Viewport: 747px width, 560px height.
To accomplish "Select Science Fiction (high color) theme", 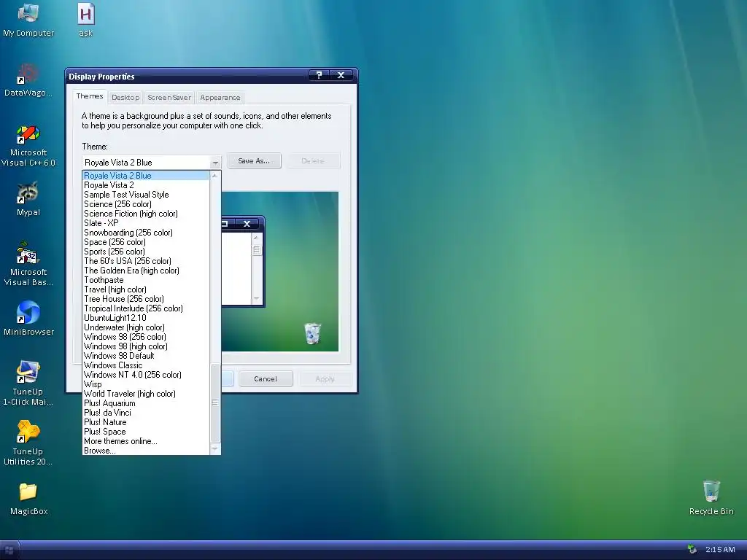I will click(x=146, y=214).
